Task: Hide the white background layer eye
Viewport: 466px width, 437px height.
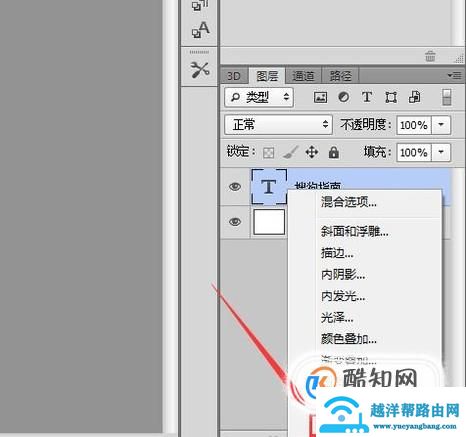Action: coord(235,222)
